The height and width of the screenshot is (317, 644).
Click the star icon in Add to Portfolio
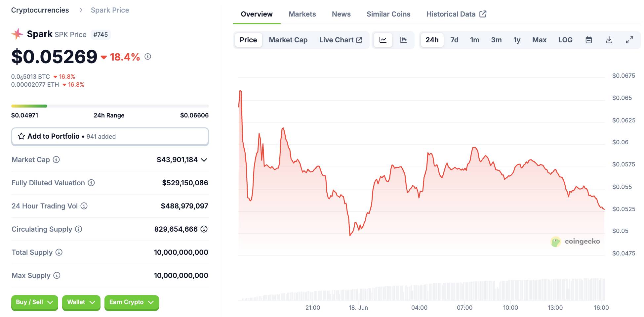[21, 136]
